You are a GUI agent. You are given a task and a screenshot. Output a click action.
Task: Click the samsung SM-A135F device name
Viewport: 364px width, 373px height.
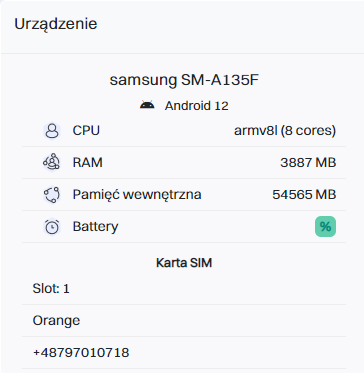pyautogui.click(x=184, y=80)
